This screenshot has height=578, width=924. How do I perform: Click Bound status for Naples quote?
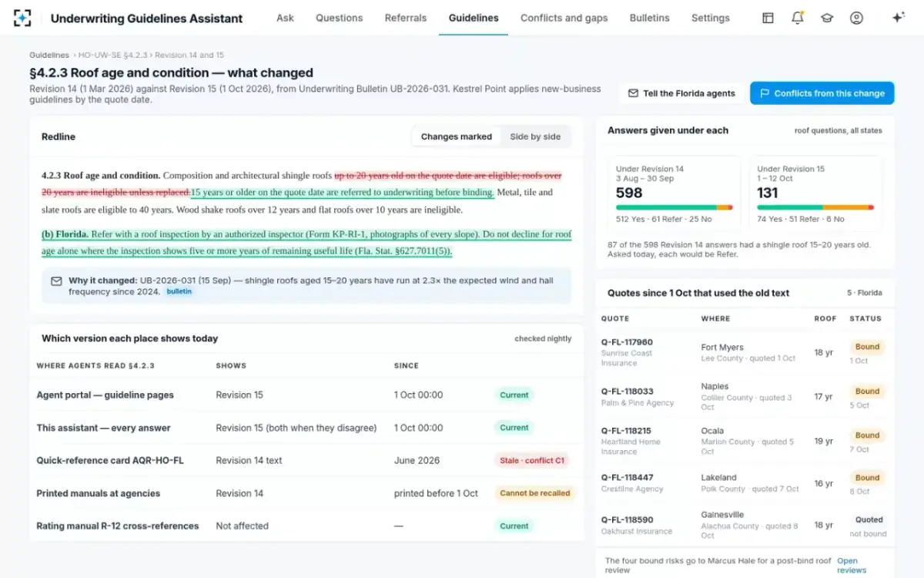point(867,391)
